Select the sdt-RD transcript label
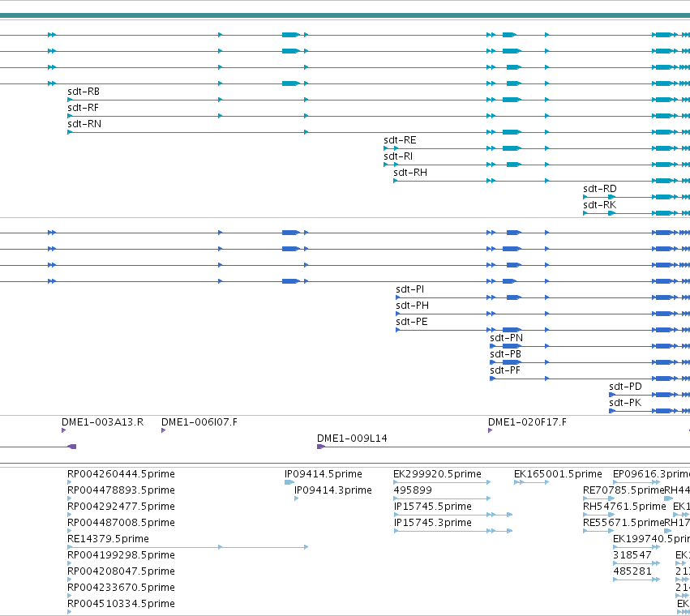Screen dimensions: 690x616 click(600, 189)
